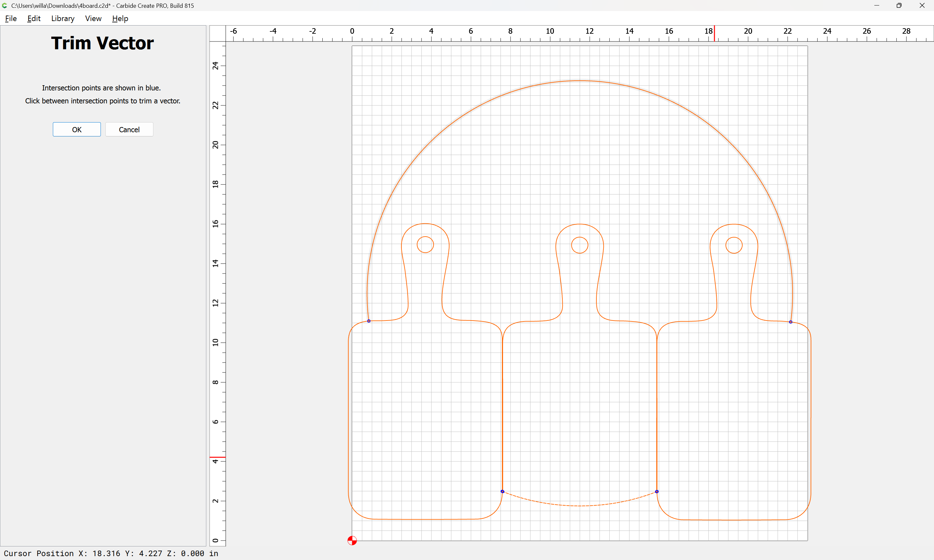Click the bottom-right blue intersection point

(657, 491)
